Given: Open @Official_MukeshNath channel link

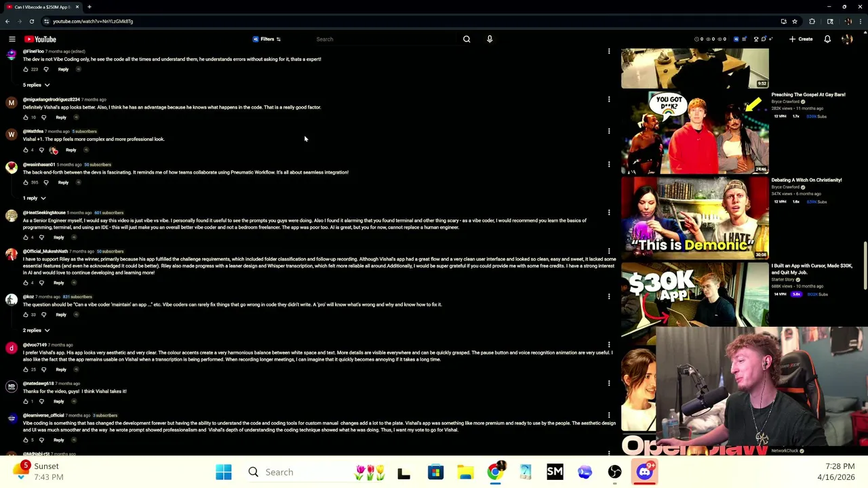Looking at the screenshot, I should (45, 251).
